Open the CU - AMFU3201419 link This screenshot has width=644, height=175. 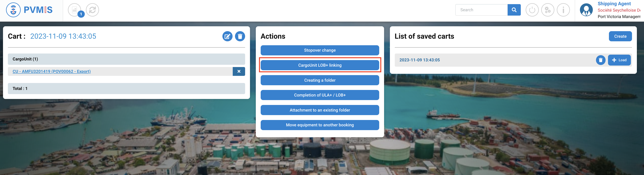click(x=52, y=71)
